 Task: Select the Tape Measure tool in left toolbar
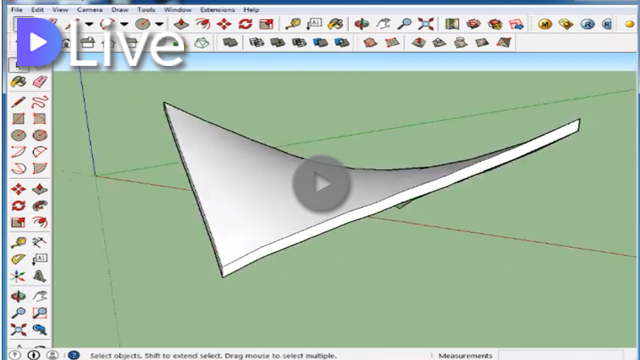click(18, 242)
